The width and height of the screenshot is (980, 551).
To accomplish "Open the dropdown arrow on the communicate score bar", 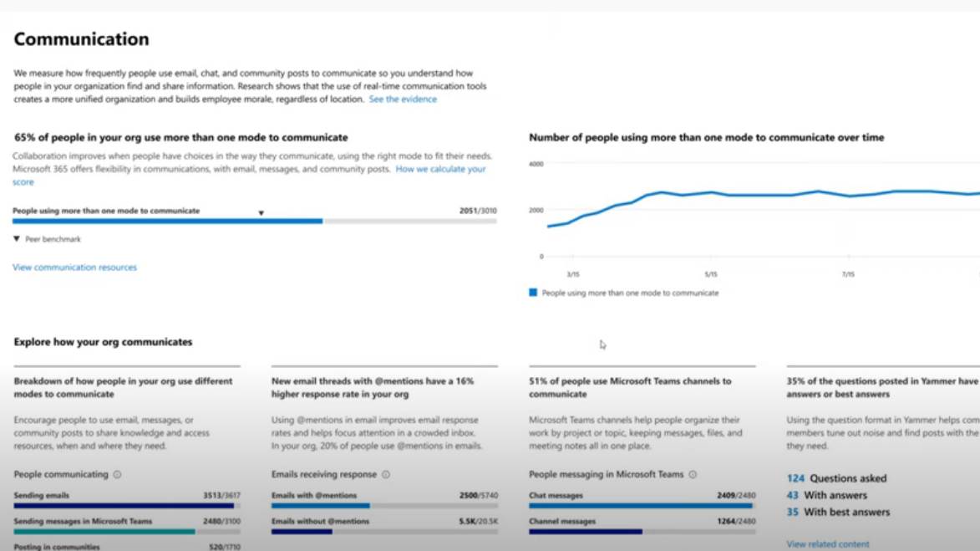I will (262, 214).
